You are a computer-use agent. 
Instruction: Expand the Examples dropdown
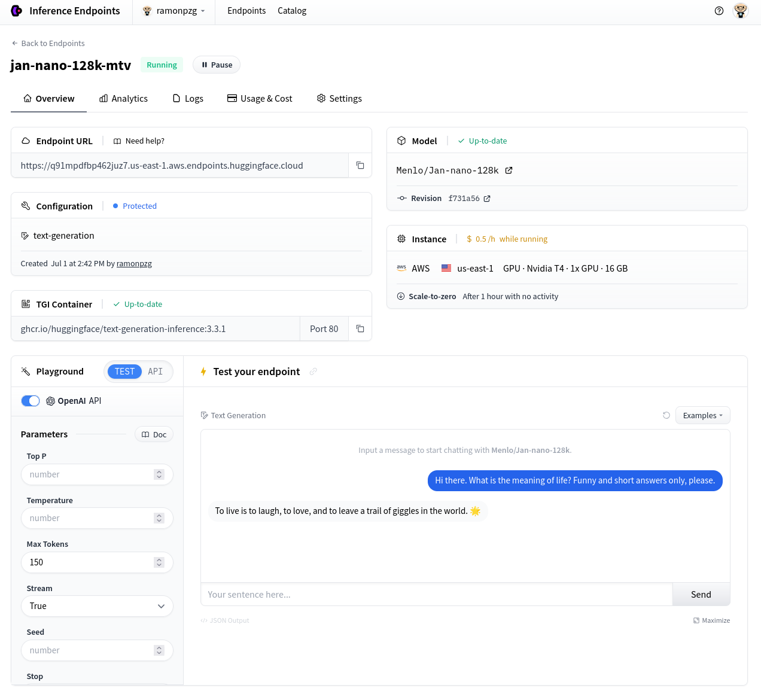(702, 415)
